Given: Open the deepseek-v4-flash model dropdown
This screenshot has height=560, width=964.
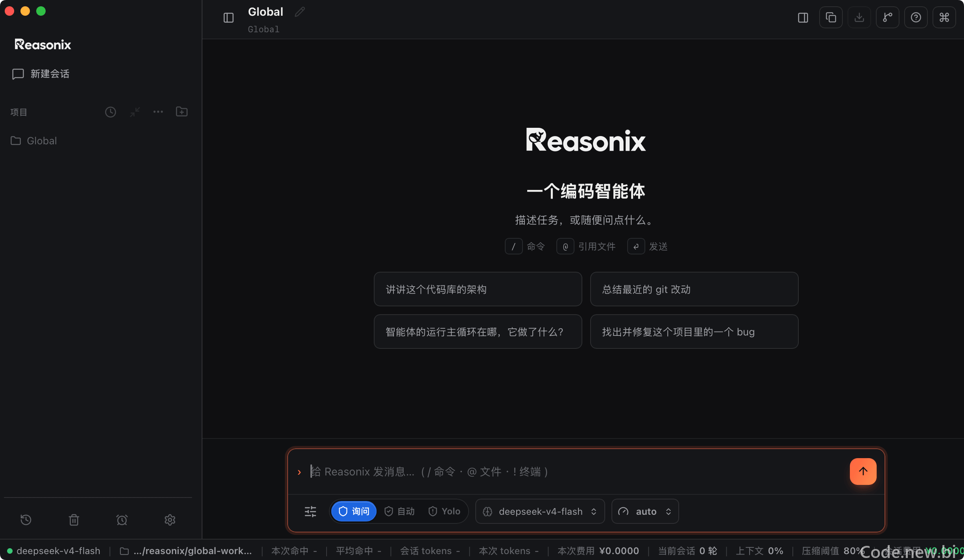Looking at the screenshot, I should pos(540,511).
